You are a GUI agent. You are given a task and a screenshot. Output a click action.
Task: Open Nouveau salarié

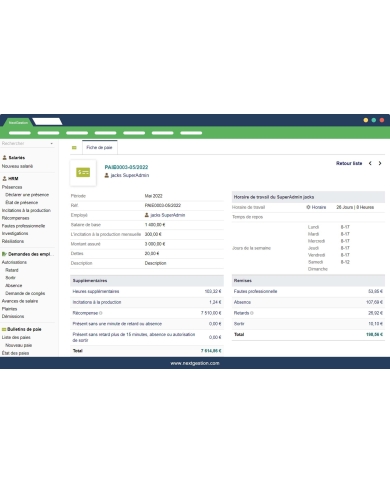click(17, 166)
